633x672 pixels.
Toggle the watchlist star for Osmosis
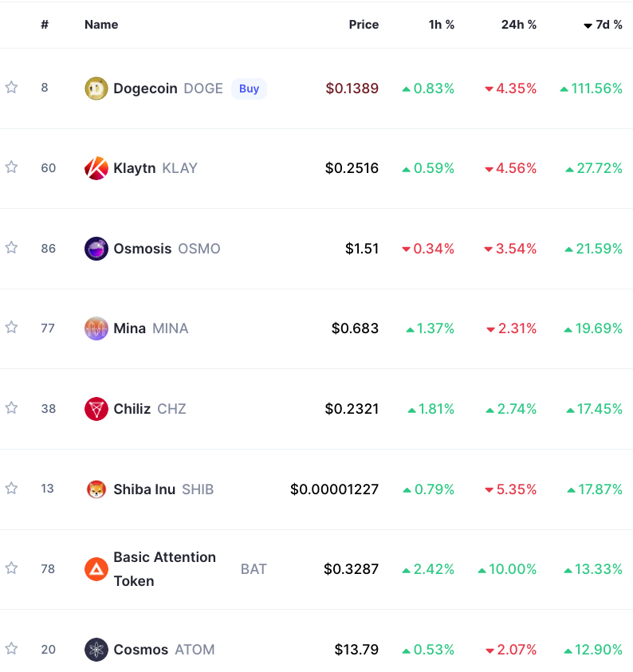pyautogui.click(x=12, y=248)
